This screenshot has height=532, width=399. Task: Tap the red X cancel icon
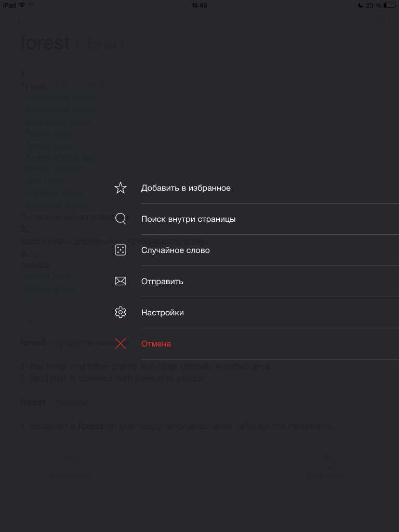point(121,343)
